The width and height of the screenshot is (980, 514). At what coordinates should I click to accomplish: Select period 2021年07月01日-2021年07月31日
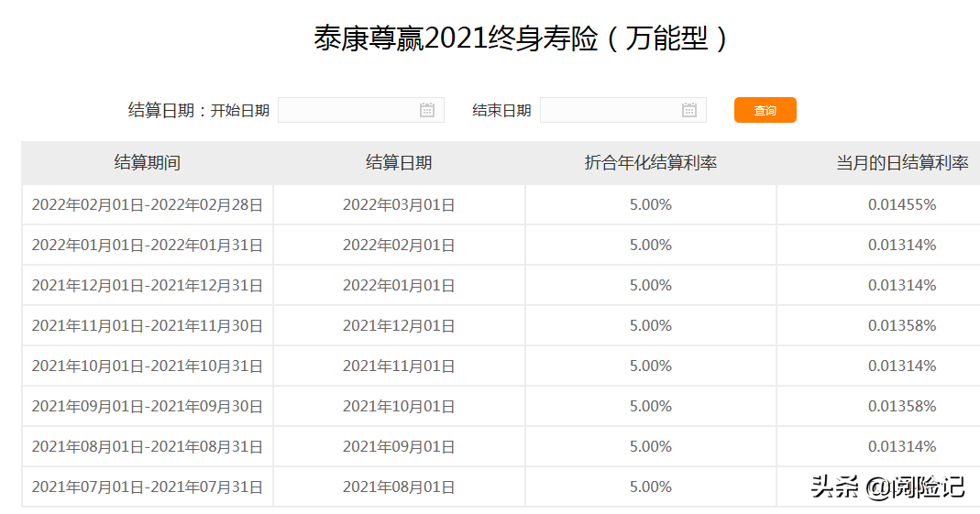(148, 487)
